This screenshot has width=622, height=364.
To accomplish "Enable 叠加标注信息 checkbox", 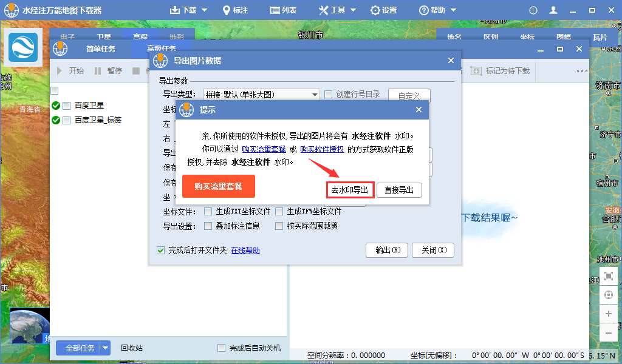I will (208, 226).
